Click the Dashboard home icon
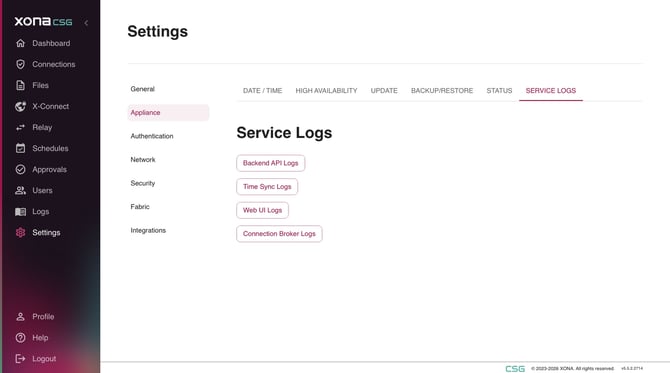 (20, 43)
